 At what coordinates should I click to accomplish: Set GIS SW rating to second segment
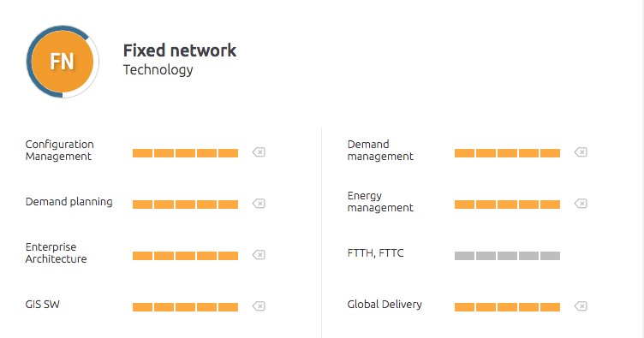point(164,307)
